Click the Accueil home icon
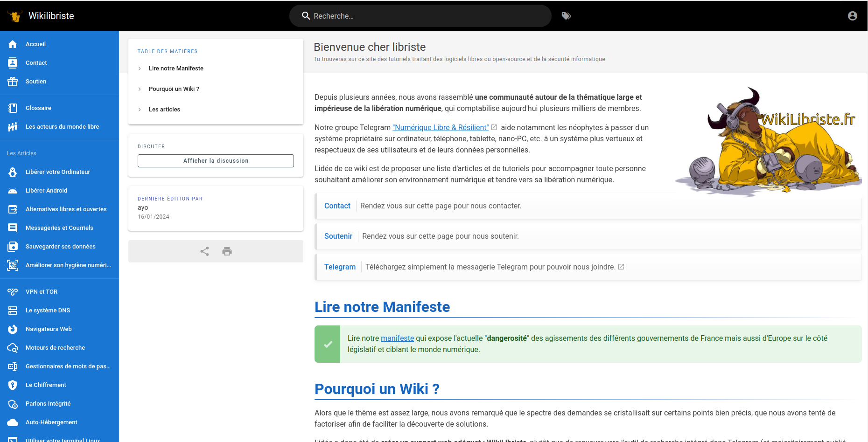868x442 pixels. point(13,44)
